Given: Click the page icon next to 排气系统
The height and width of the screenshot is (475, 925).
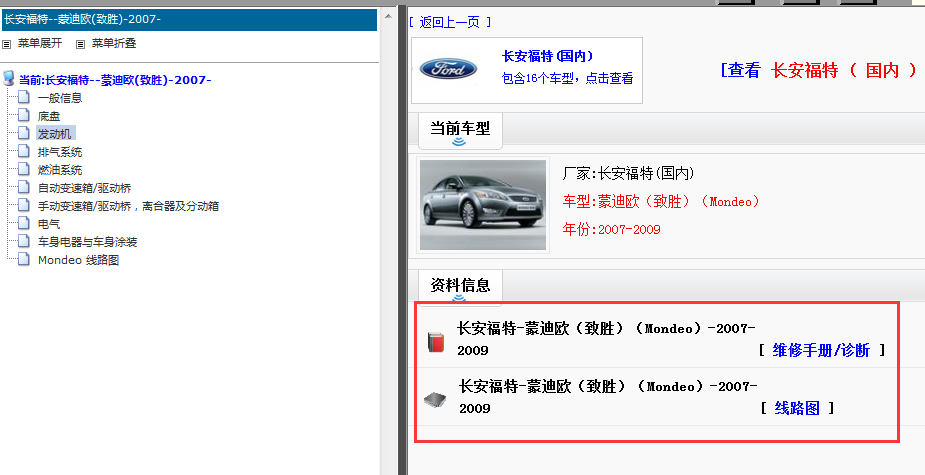Looking at the screenshot, I should 24,151.
